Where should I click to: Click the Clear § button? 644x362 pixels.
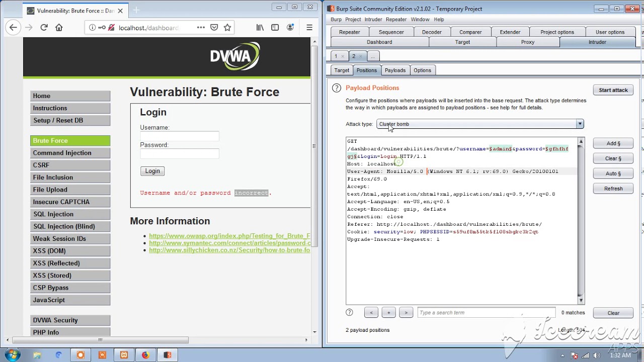tap(613, 158)
